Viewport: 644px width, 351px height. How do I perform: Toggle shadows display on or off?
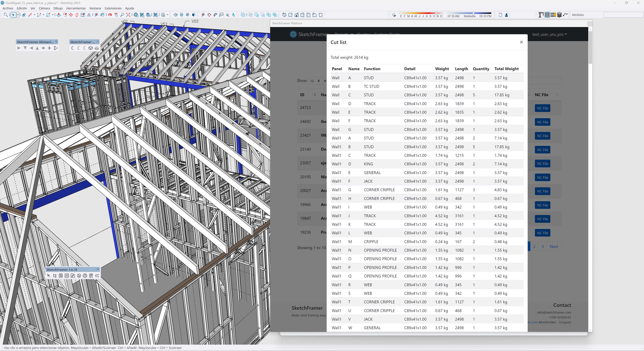[394, 15]
